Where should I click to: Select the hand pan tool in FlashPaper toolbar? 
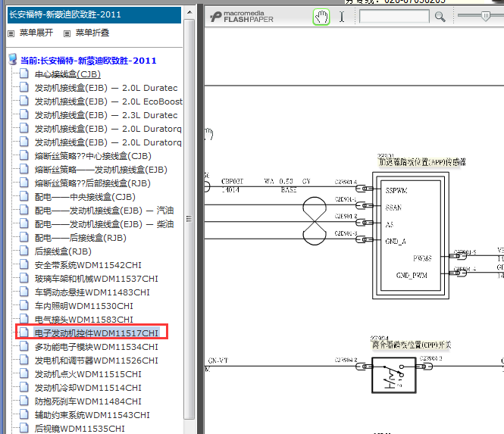(321, 17)
